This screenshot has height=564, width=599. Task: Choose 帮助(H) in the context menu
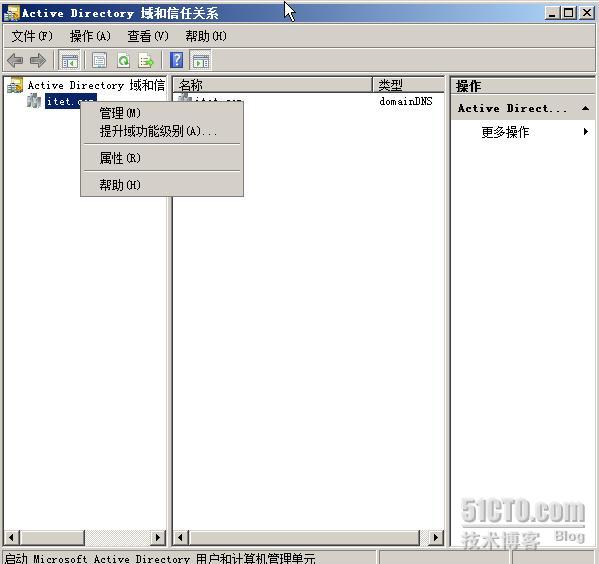tap(162, 185)
